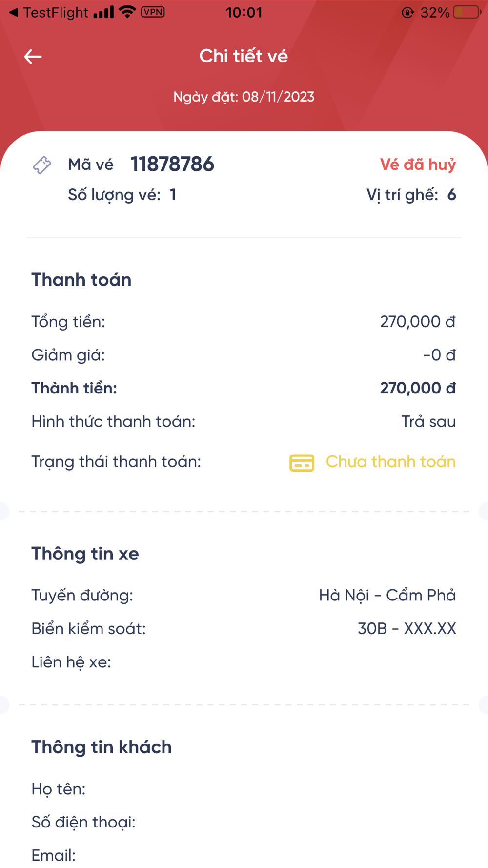Screen dimensions: 488x868
Task: Tap the yellow payment card icon
Action: (302, 462)
